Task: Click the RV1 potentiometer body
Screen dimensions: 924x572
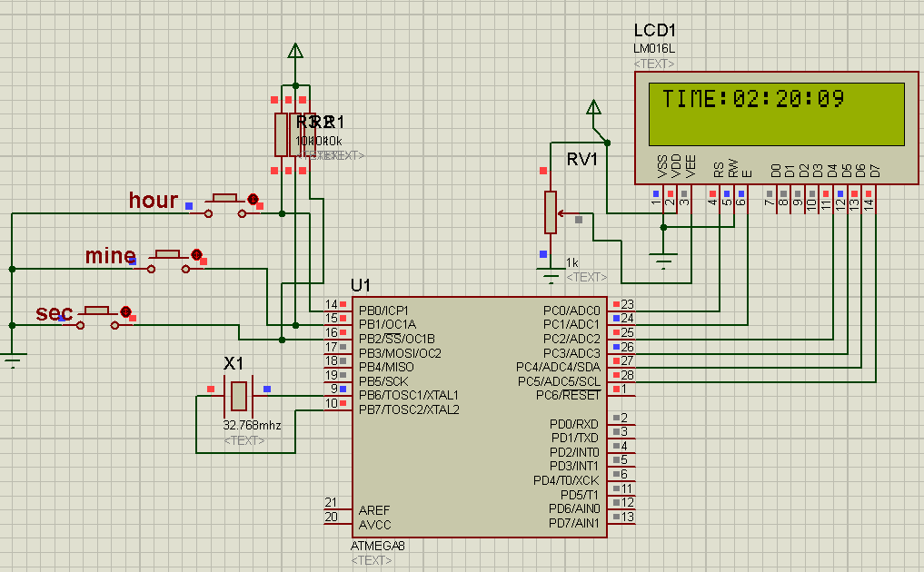Action: point(550,212)
